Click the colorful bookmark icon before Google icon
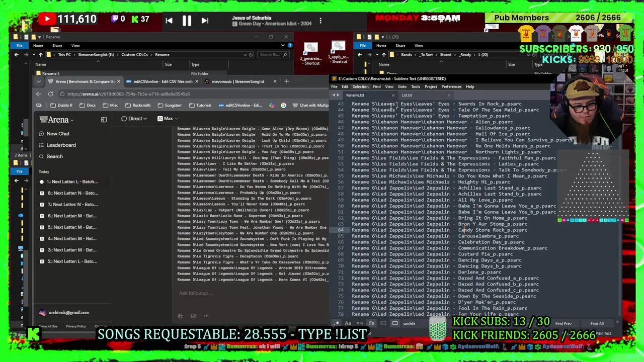Viewport: 644px width, 362px height. 272,105
